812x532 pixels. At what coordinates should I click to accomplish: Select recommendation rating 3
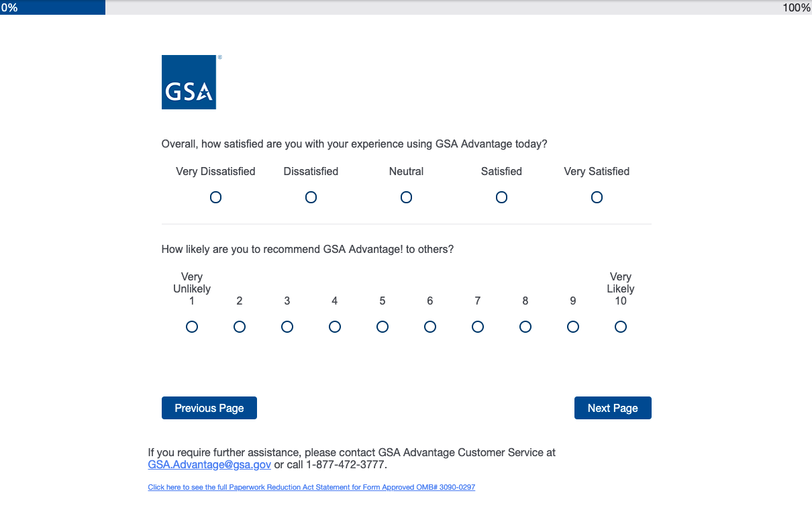pyautogui.click(x=287, y=327)
